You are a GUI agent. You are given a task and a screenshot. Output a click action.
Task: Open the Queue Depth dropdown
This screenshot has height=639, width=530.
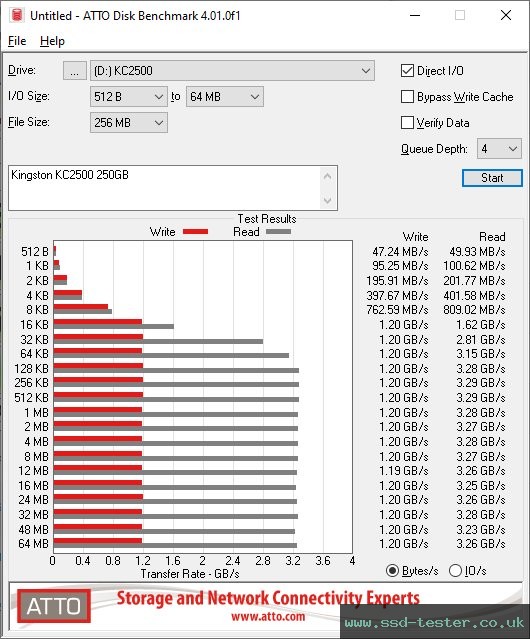point(499,149)
